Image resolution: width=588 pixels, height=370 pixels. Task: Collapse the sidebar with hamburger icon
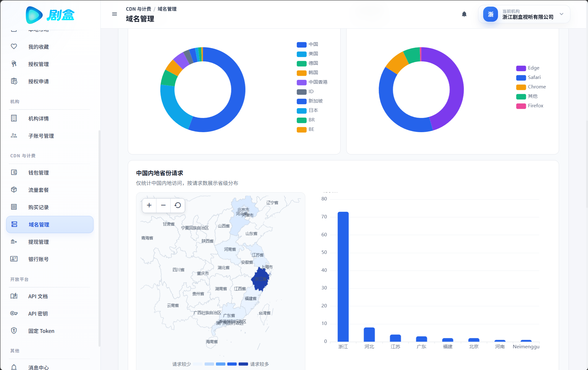coord(115,14)
